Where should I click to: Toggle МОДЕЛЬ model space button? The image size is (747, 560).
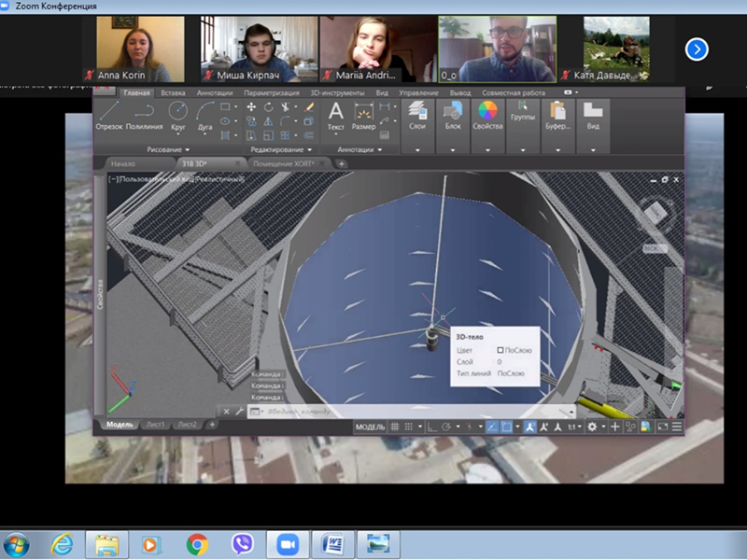pos(370,427)
